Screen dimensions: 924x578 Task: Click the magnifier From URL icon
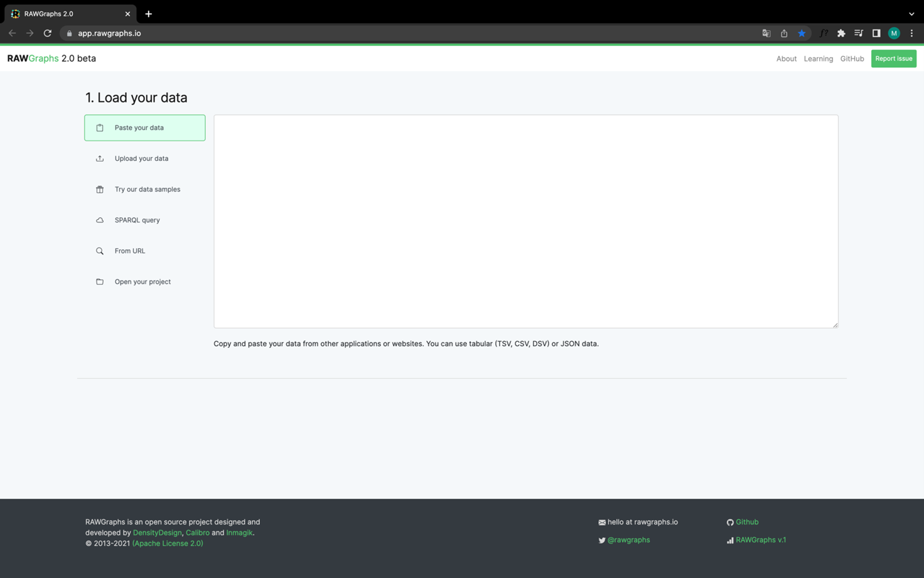[100, 251]
